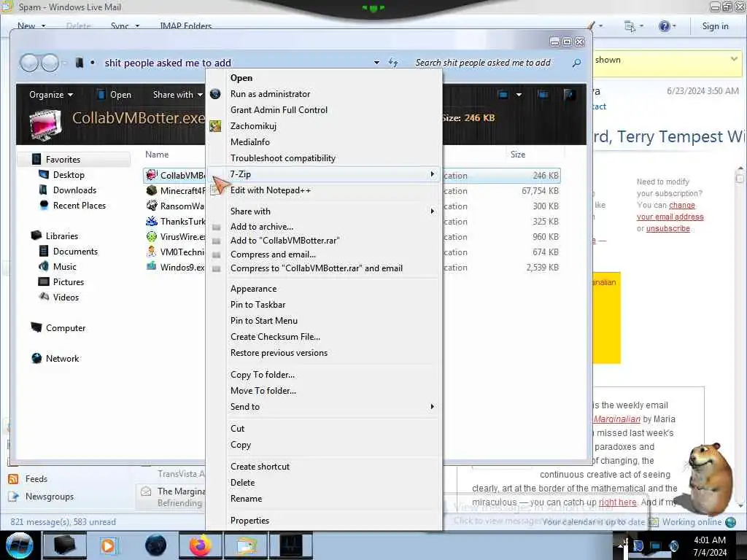
Task: Open Firefox from the taskbar
Action: point(201,545)
